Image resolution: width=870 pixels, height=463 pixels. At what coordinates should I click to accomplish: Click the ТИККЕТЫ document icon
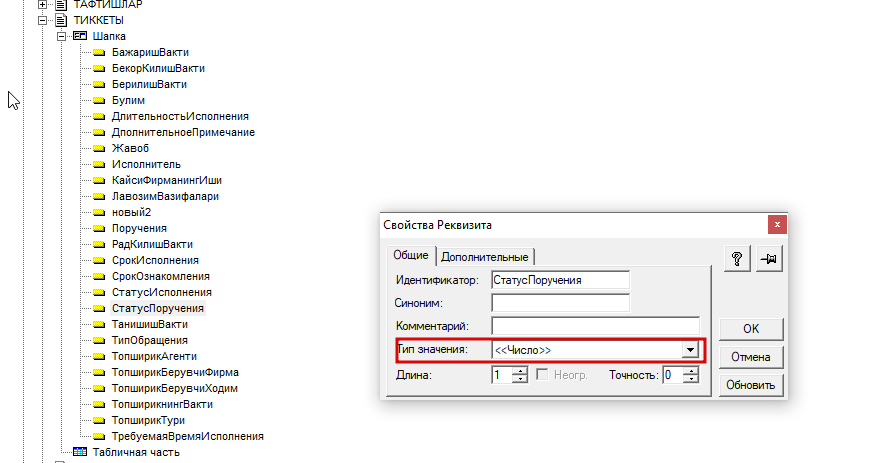click(x=60, y=20)
